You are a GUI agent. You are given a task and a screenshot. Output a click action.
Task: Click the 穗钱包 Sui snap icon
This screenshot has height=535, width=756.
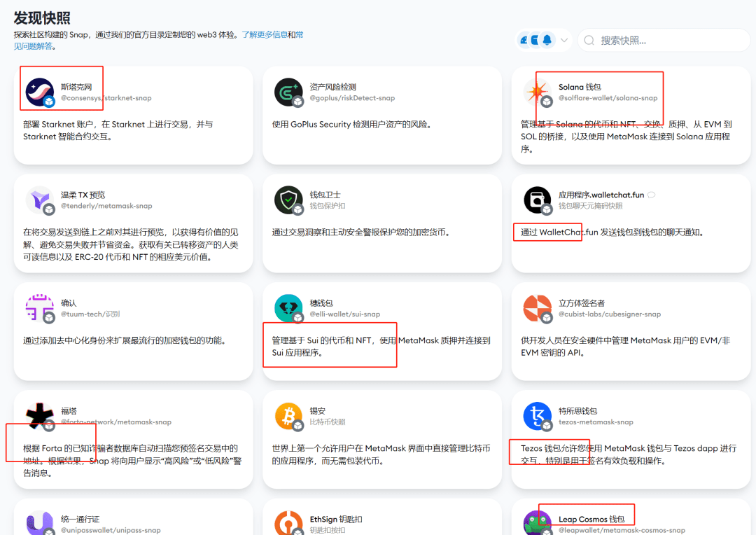point(289,307)
